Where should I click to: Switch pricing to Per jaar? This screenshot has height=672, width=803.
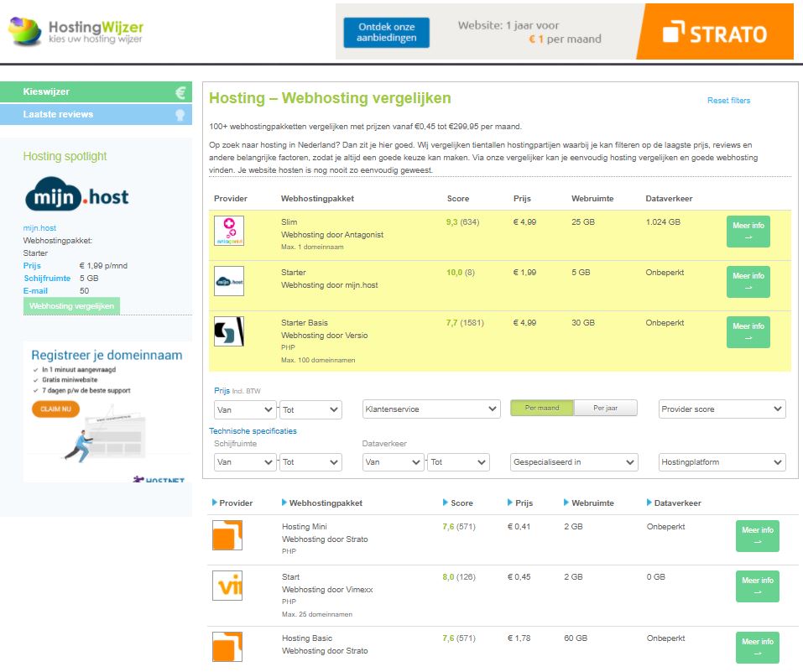[606, 408]
